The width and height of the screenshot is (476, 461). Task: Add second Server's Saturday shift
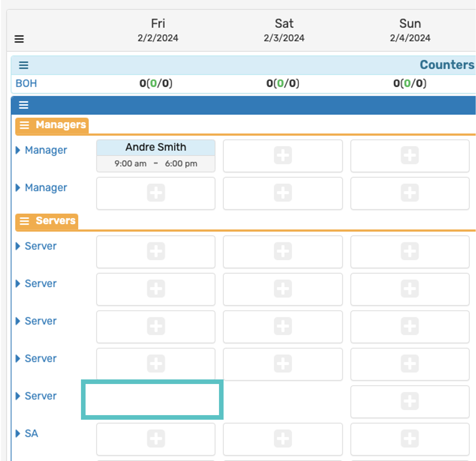283,289
